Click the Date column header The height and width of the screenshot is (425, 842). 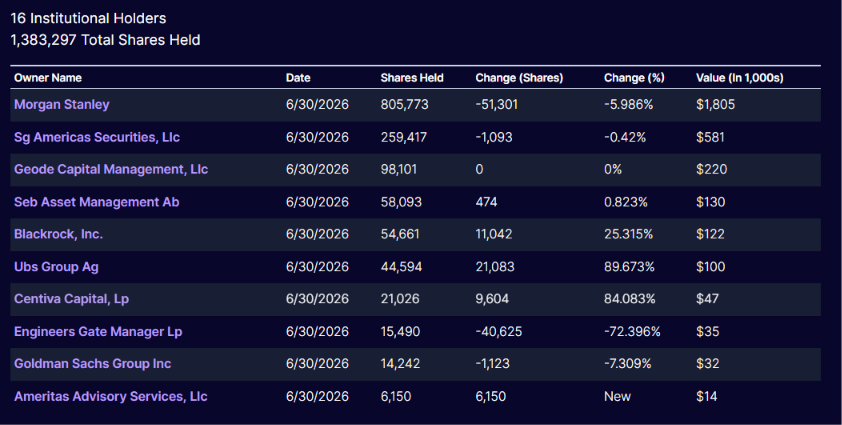pyautogui.click(x=298, y=78)
